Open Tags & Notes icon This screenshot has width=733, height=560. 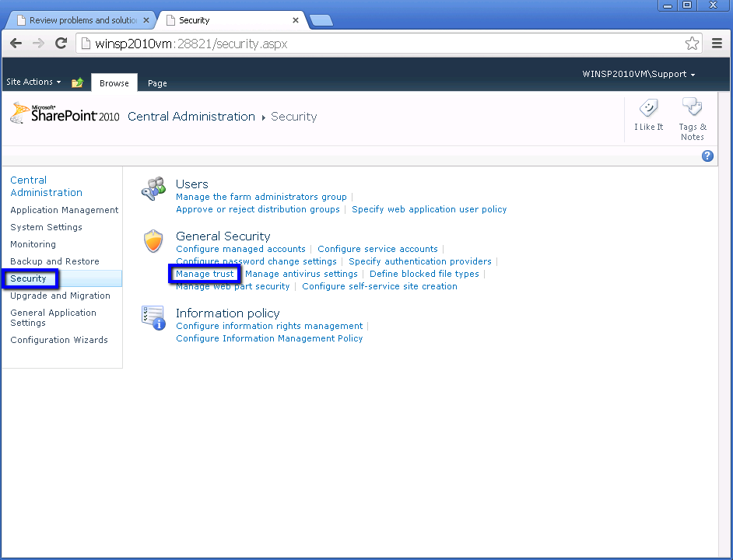click(x=692, y=109)
